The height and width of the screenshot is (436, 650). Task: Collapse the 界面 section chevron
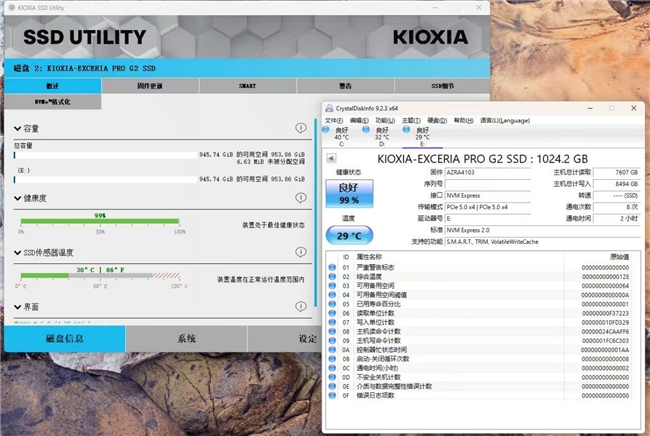click(x=17, y=307)
